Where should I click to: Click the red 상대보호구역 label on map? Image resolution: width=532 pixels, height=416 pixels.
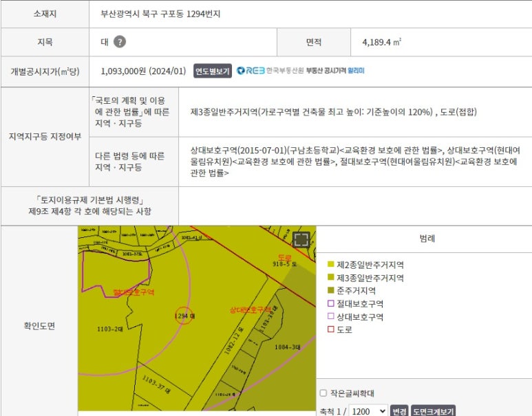pos(251,309)
